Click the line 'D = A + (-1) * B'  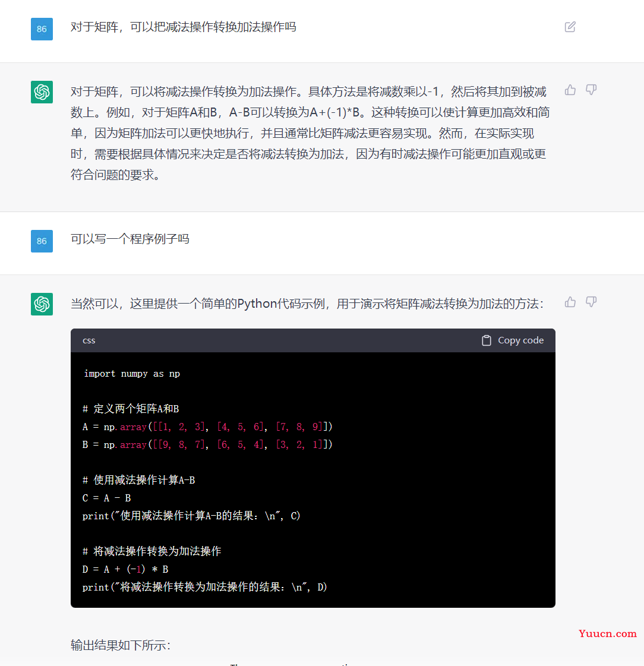tap(125, 569)
